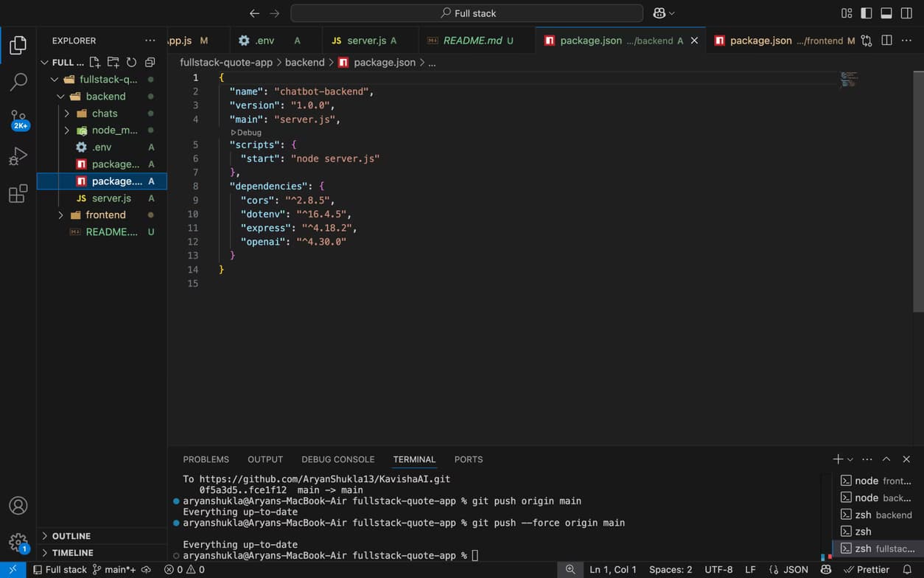Image resolution: width=924 pixels, height=578 pixels.
Task: Open the Search view in activity bar
Action: click(18, 82)
